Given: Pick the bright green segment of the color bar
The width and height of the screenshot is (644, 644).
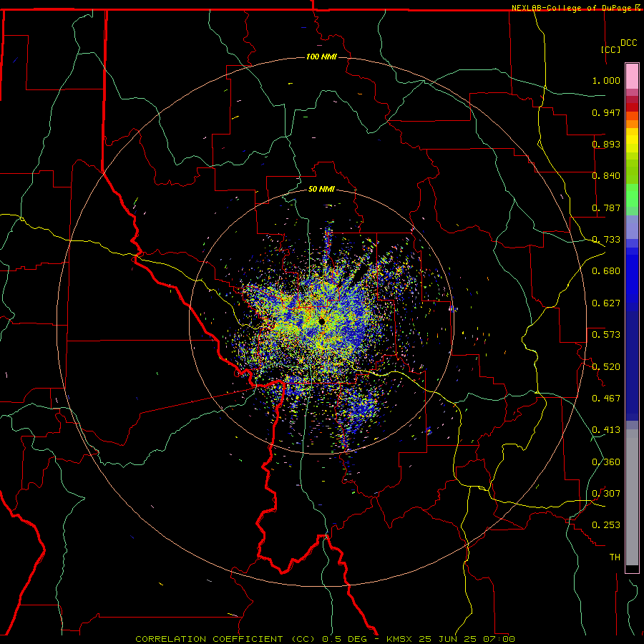Looking at the screenshot, I should click(632, 195).
